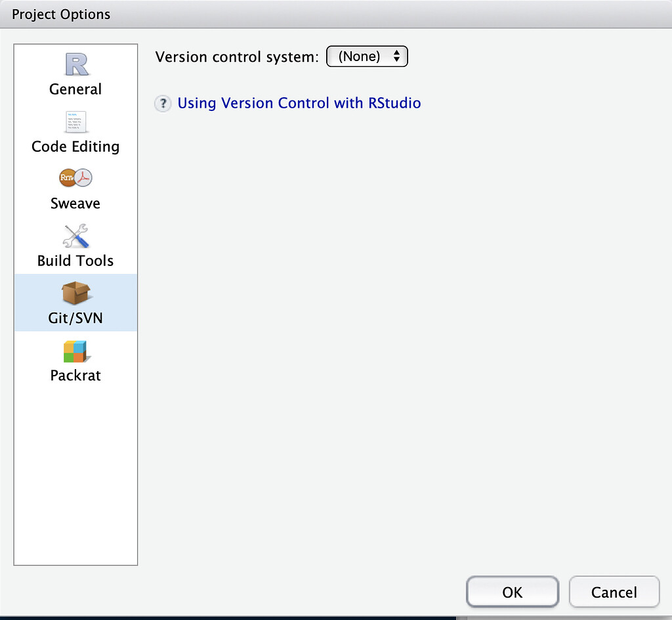
Task: Select the Code Editing document icon
Action: (x=76, y=122)
